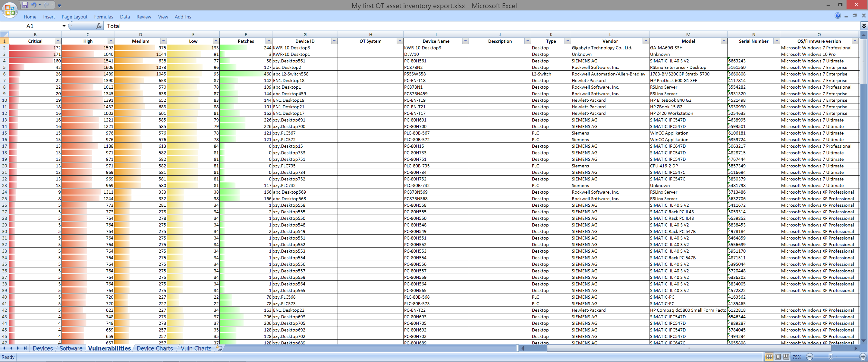The image size is (868, 362).
Task: Switch to the Software sheet
Action: (71, 348)
